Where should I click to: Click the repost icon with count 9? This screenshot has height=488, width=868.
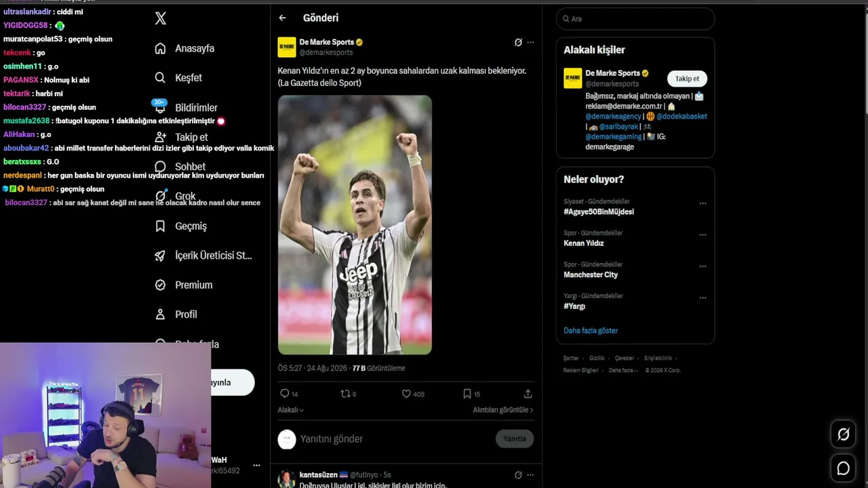pos(344,394)
